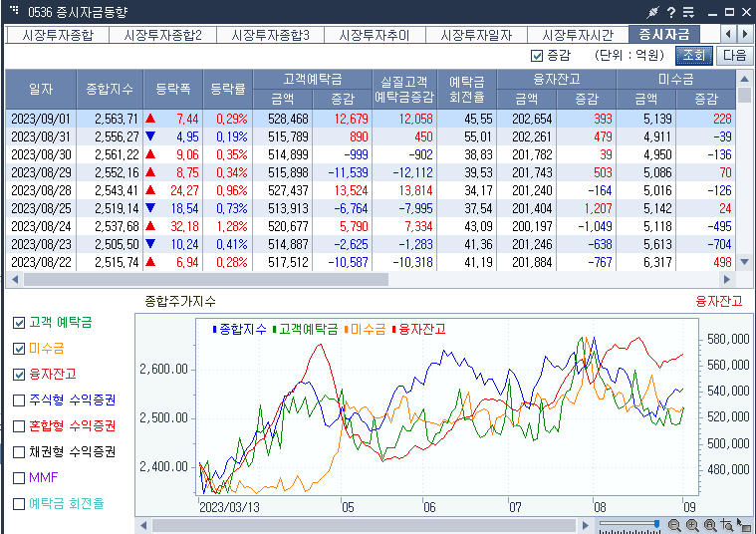Click the 융자잔고 red legend entry in chart

click(419, 329)
